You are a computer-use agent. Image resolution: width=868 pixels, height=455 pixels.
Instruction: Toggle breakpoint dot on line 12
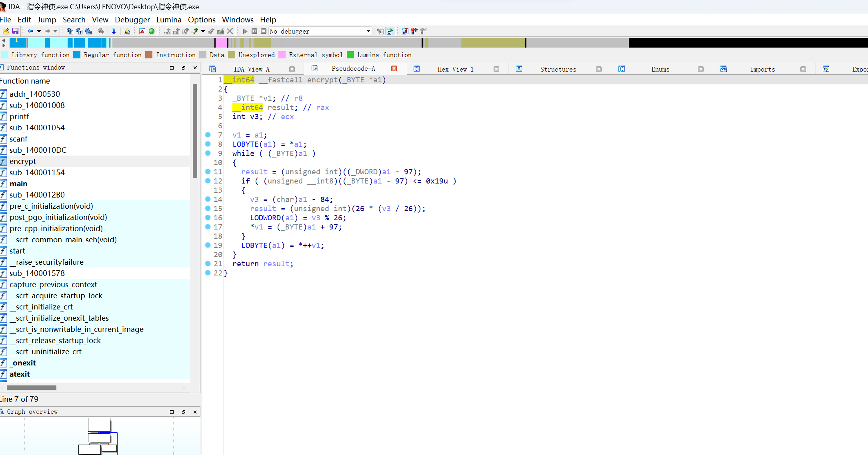pos(208,181)
